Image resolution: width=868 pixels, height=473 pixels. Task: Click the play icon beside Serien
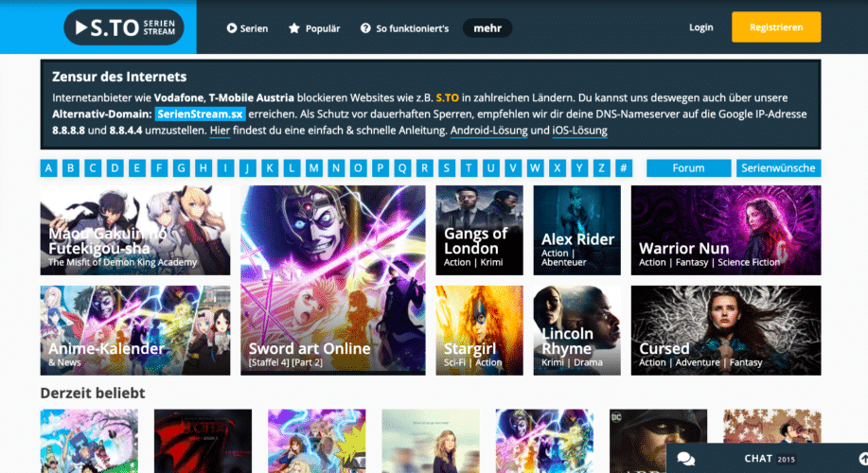click(231, 28)
